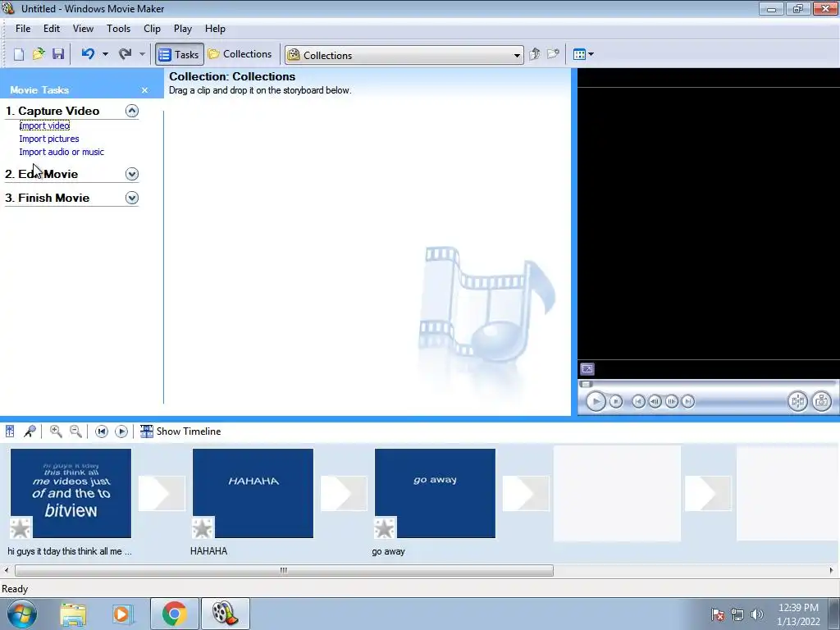Viewport: 840px width, 630px height.
Task: Close the Movie Tasks pane
Action: coord(144,90)
